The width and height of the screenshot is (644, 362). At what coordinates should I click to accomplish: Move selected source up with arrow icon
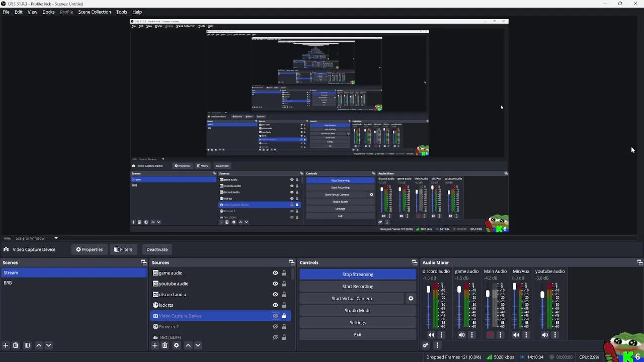pyautogui.click(x=188, y=345)
